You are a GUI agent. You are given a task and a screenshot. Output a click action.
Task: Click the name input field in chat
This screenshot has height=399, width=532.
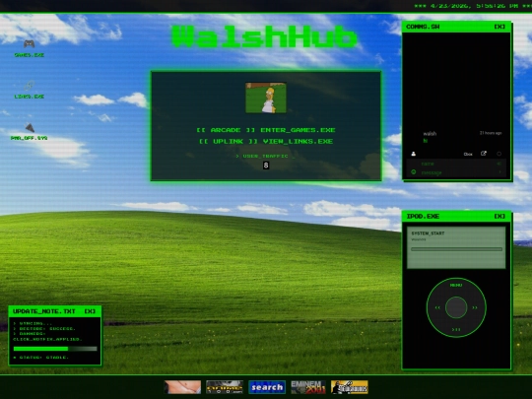[457, 164]
